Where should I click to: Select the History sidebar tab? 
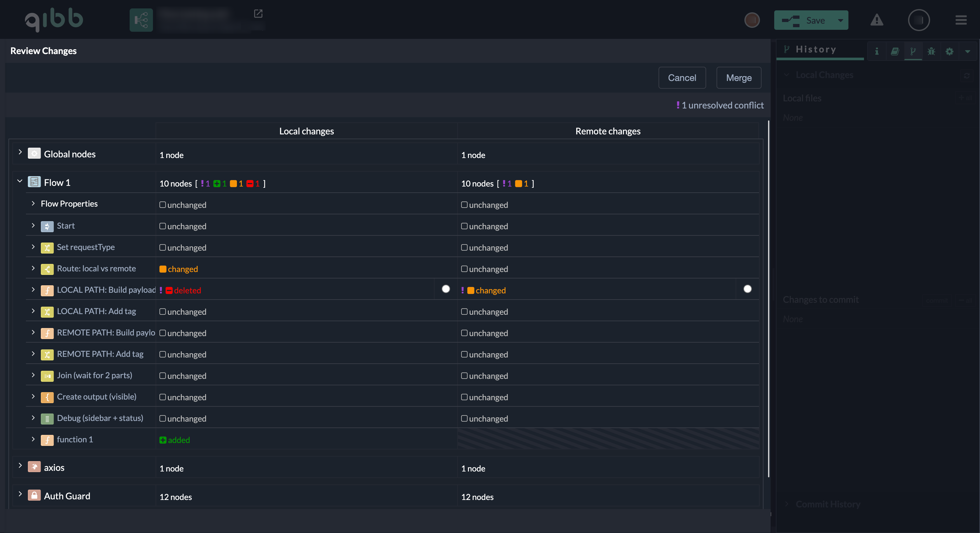816,50
